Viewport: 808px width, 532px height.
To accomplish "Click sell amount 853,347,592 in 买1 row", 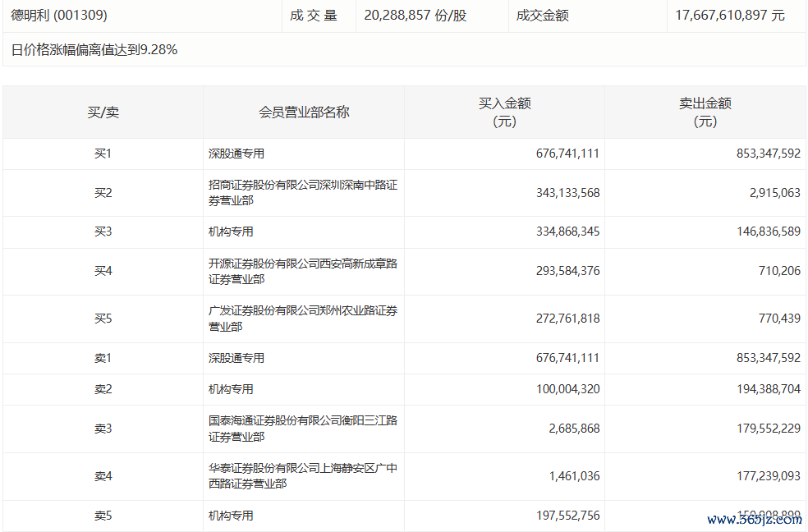I will point(769,154).
